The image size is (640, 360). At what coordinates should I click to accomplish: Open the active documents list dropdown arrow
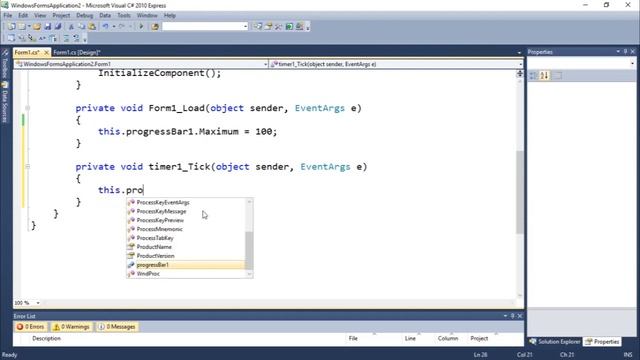[519, 52]
